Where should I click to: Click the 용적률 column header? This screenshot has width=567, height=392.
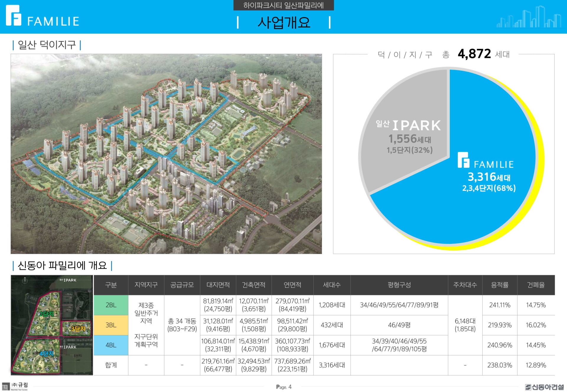click(x=500, y=285)
